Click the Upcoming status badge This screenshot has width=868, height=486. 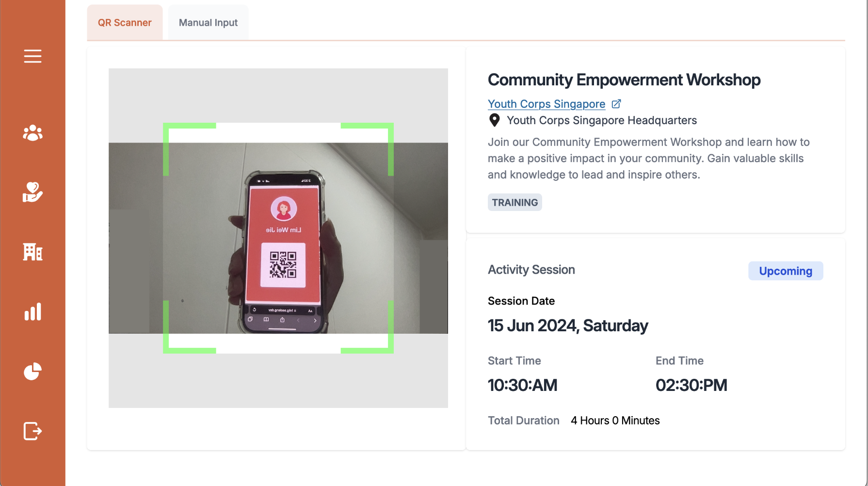tap(786, 271)
